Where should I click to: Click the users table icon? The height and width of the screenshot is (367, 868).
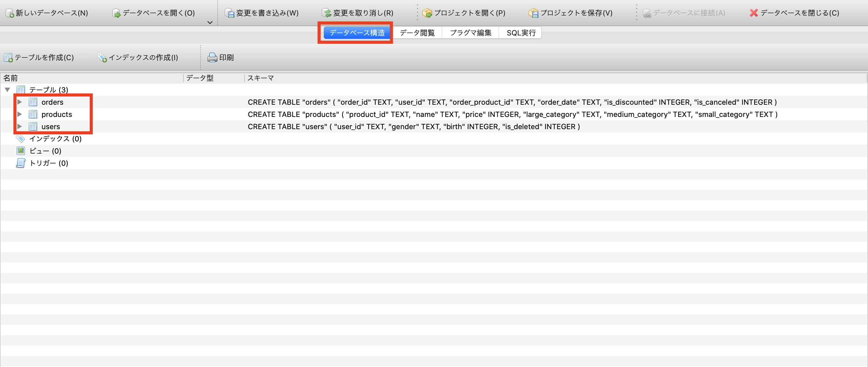[33, 126]
